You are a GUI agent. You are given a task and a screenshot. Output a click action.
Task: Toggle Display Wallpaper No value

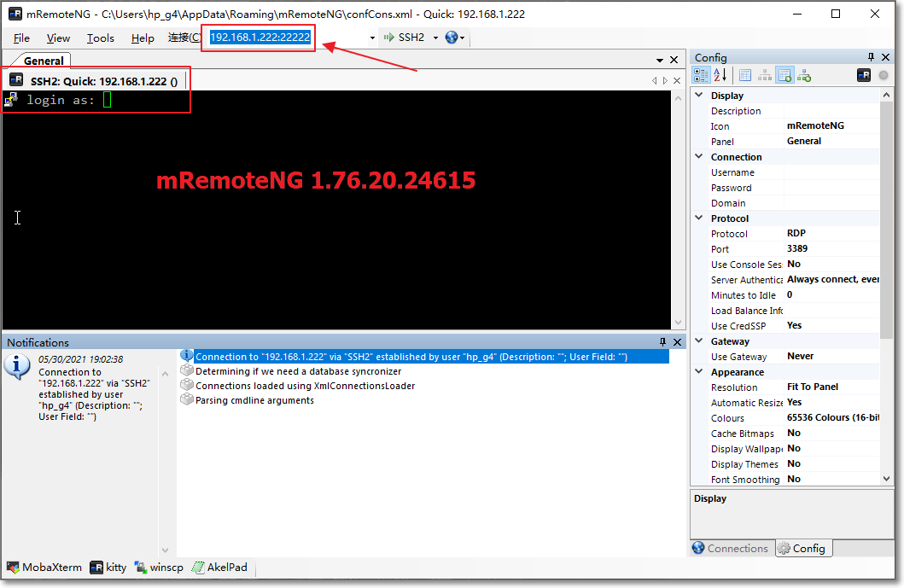click(832, 449)
